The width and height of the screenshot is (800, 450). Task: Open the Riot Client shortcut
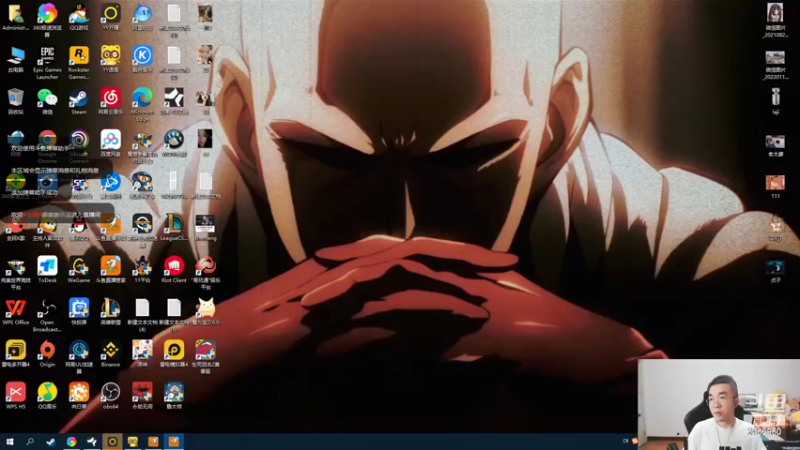click(x=174, y=269)
